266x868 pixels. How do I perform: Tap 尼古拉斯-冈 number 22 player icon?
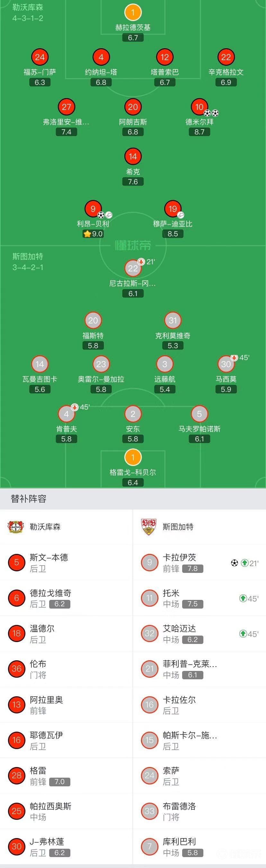(x=133, y=268)
